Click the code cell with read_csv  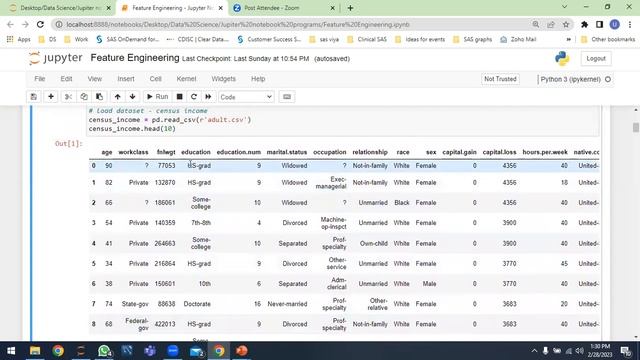[343, 120]
